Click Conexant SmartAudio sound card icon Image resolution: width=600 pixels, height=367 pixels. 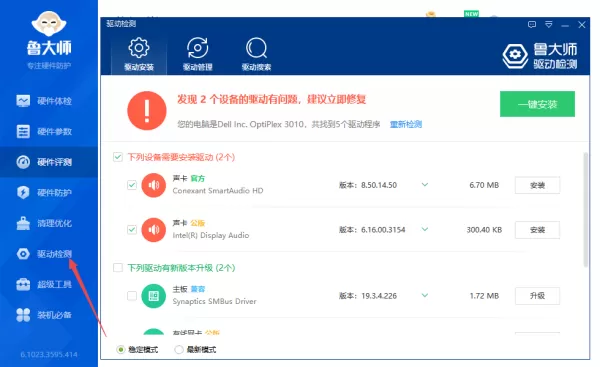click(x=153, y=185)
